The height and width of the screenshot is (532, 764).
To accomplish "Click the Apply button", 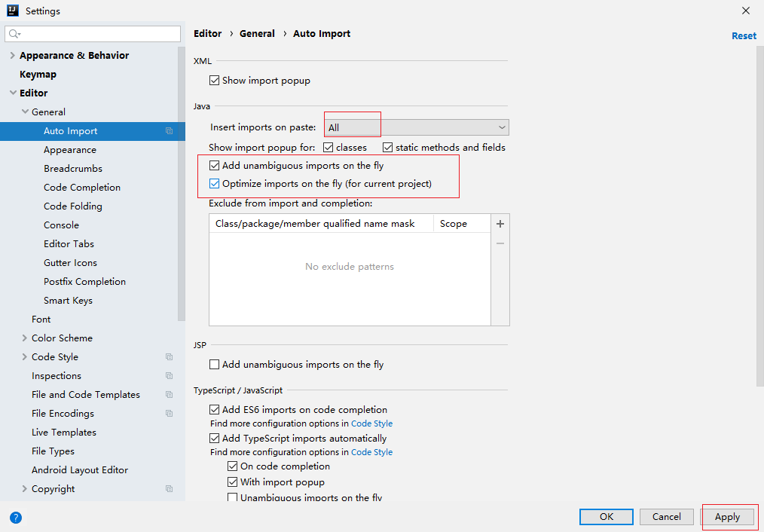I will 727,517.
